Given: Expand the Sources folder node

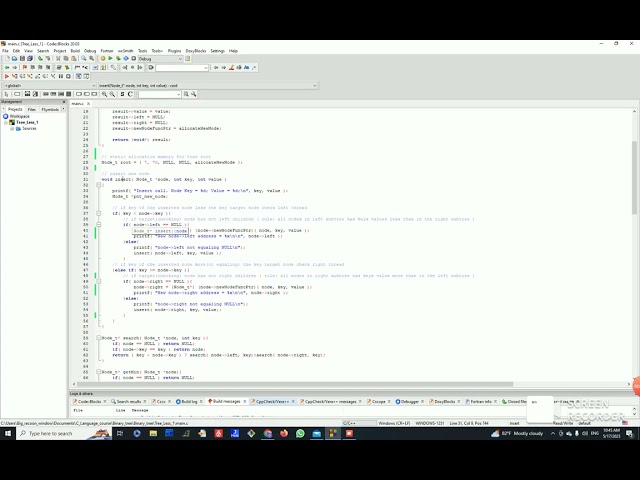Looking at the screenshot, I should (12, 129).
